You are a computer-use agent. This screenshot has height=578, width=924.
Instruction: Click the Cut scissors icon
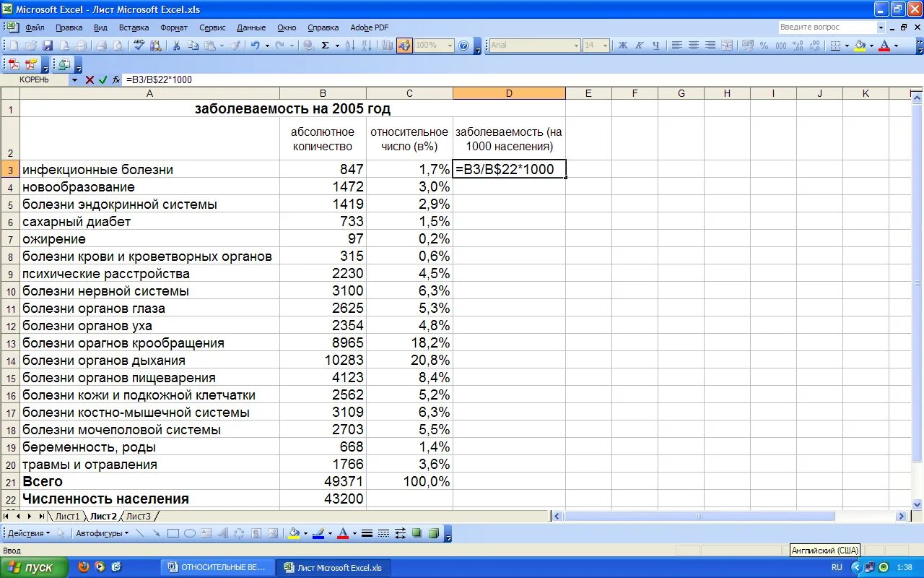176,46
